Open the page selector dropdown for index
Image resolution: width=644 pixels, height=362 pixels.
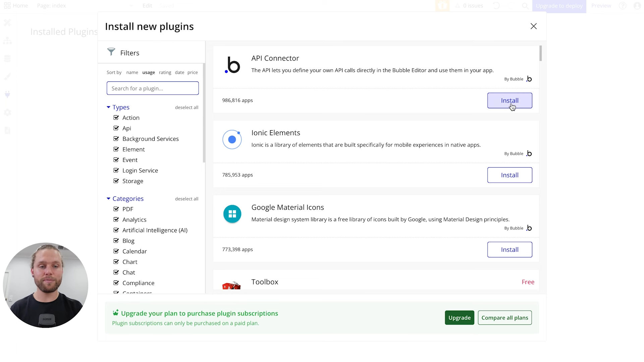pos(130,6)
